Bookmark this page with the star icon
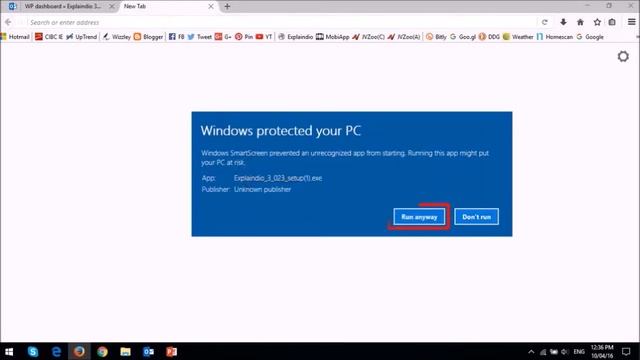 pyautogui.click(x=597, y=22)
